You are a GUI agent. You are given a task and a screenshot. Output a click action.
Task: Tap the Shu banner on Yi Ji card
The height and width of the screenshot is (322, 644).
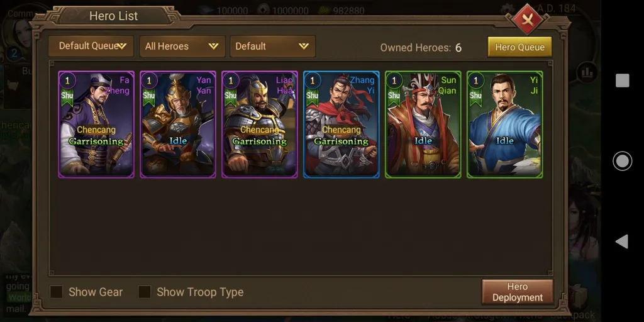(475, 97)
